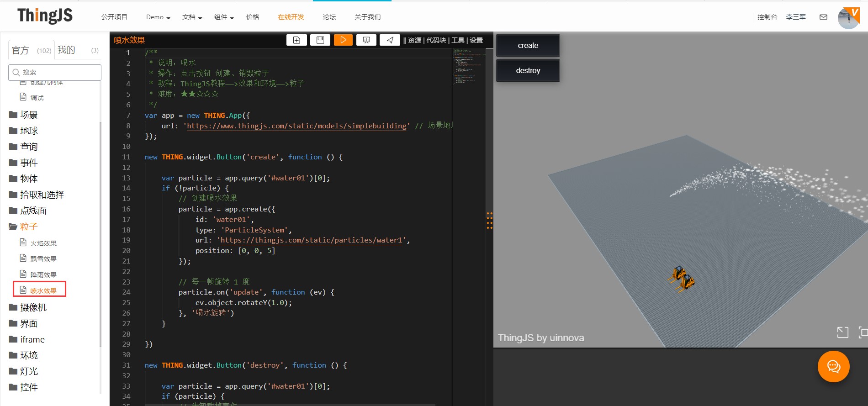Click the file icon beside 火焰效果
Screen dimensions: 868x406
(23, 243)
